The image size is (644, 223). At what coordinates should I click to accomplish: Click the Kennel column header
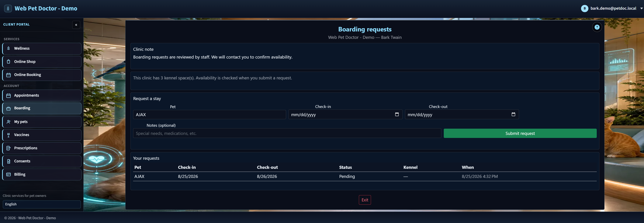click(x=410, y=167)
